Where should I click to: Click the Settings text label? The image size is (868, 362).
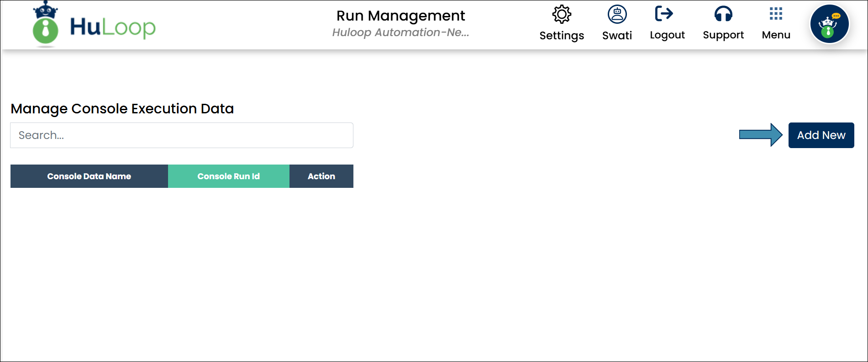point(562,36)
